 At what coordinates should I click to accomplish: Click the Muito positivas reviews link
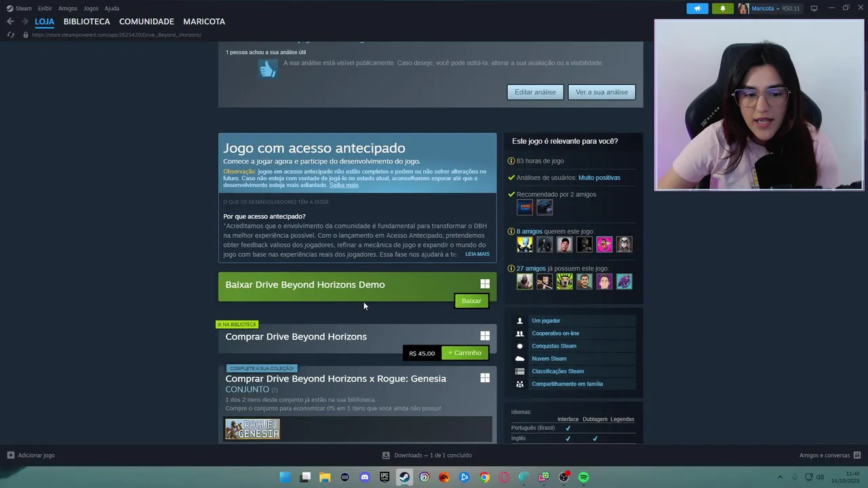point(599,178)
